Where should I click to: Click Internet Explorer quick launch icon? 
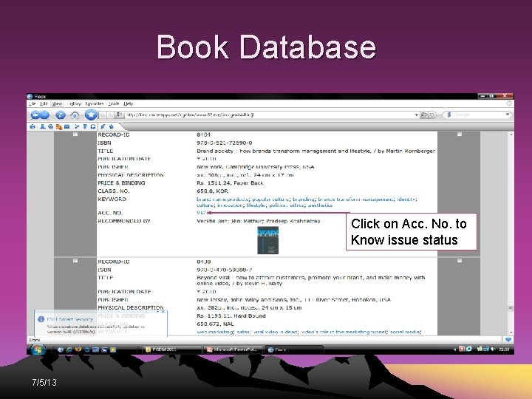click(69, 349)
